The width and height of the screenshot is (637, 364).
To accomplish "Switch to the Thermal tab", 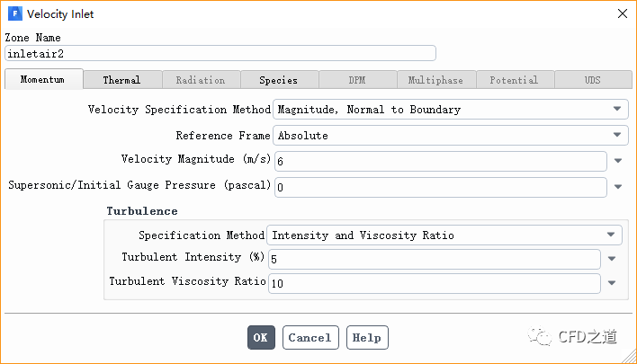I will pos(121,80).
